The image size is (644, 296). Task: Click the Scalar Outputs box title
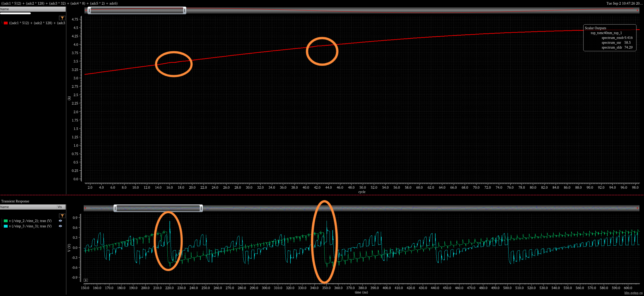point(595,28)
